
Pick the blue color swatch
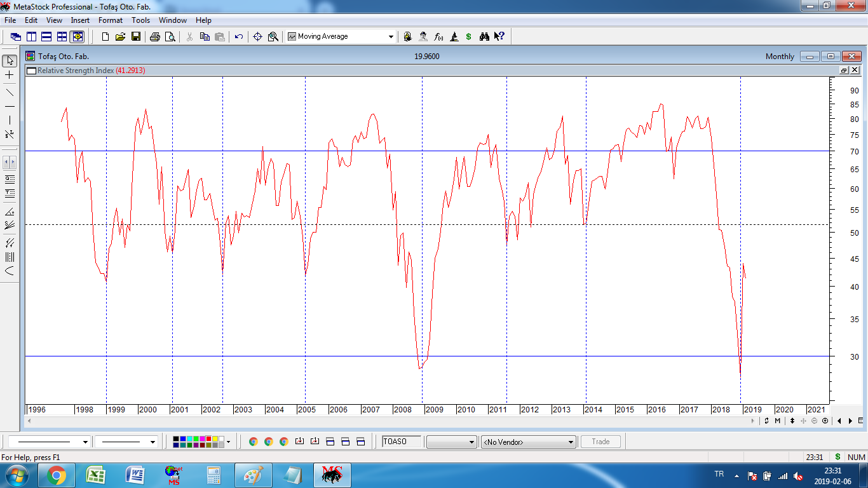[183, 438]
